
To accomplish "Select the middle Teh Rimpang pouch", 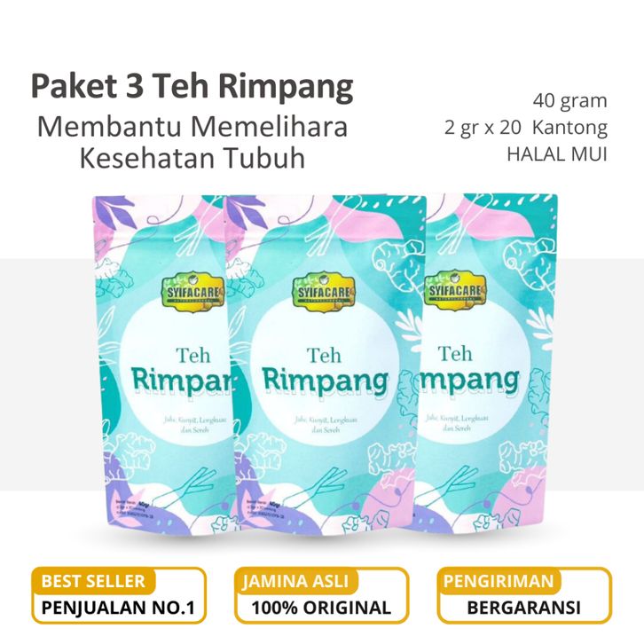I will [x=326, y=365].
